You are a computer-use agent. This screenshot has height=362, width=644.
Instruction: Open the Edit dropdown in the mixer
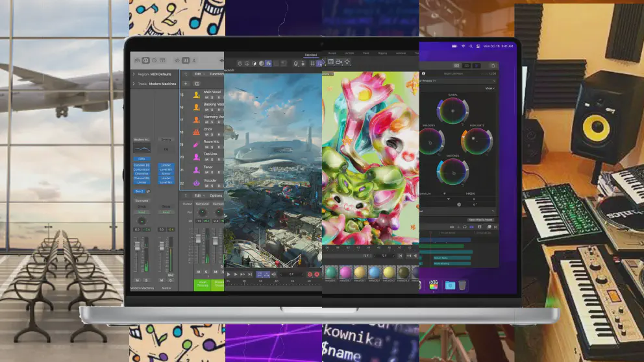pos(199,196)
